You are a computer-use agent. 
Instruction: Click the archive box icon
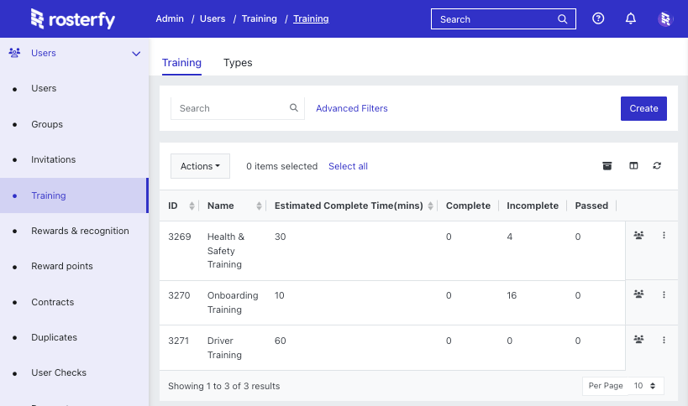pyautogui.click(x=607, y=165)
